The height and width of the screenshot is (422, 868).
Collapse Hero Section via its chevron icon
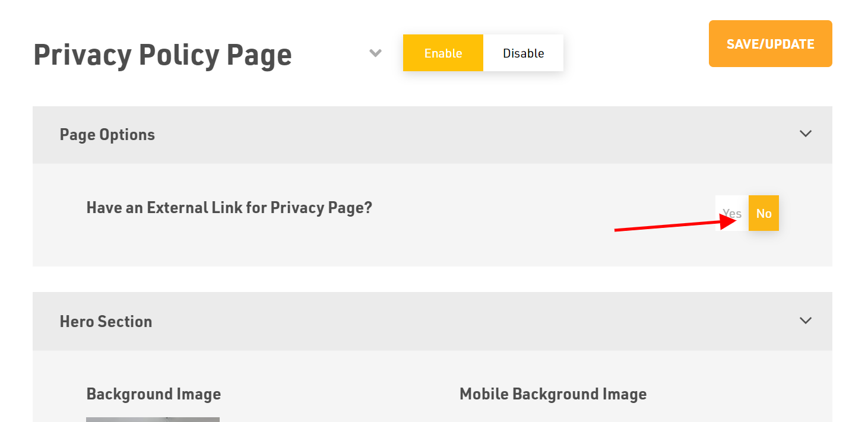(x=805, y=321)
